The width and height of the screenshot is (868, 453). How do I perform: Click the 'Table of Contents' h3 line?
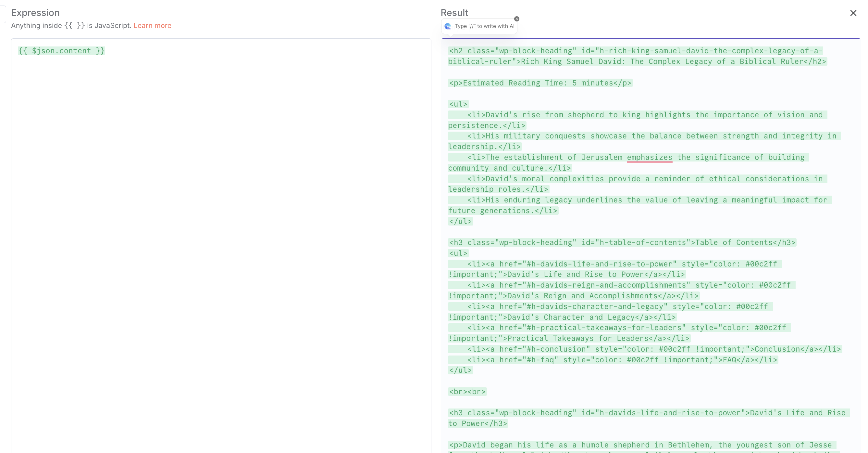pos(622,242)
